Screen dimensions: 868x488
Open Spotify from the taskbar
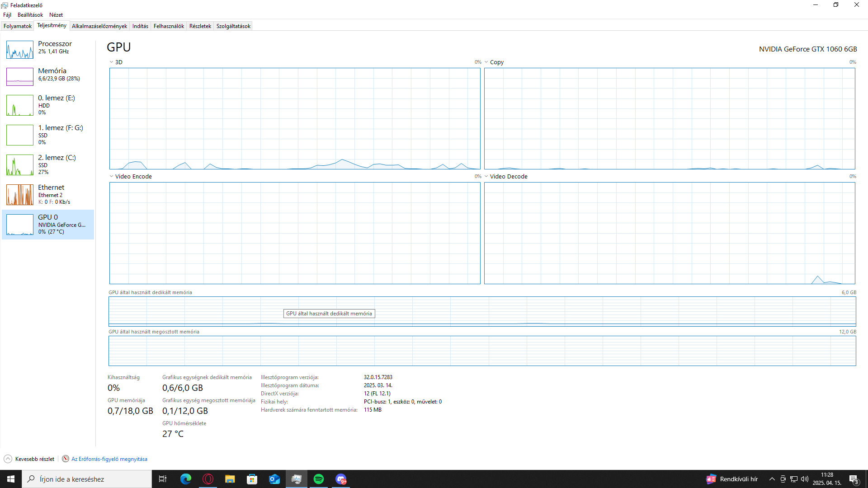(319, 479)
